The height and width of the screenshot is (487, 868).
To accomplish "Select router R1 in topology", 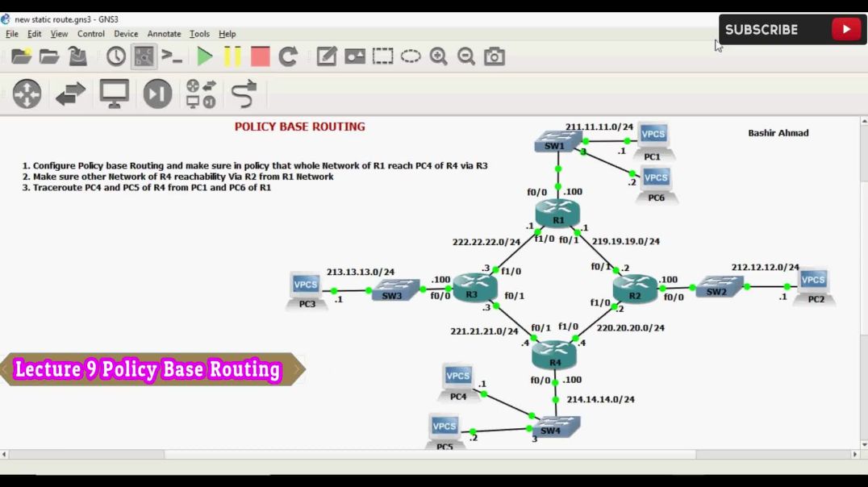I will (557, 213).
